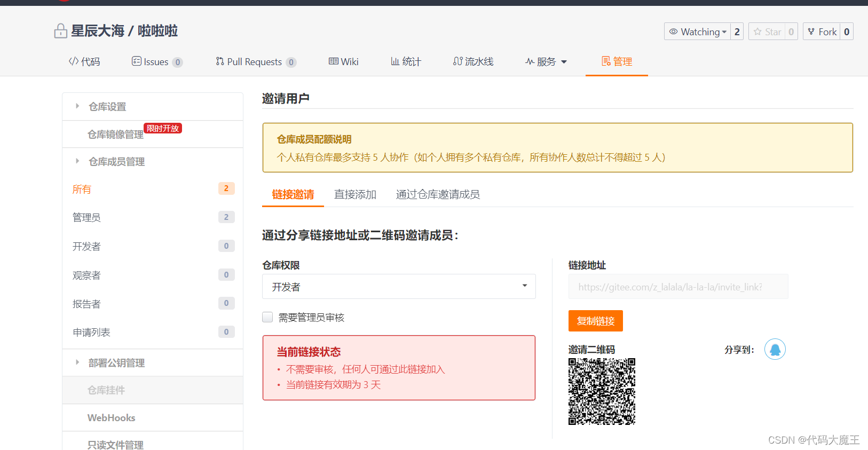Screen dimensions: 868x450
Task: Click the invitation QR code image
Action: pyautogui.click(x=602, y=391)
